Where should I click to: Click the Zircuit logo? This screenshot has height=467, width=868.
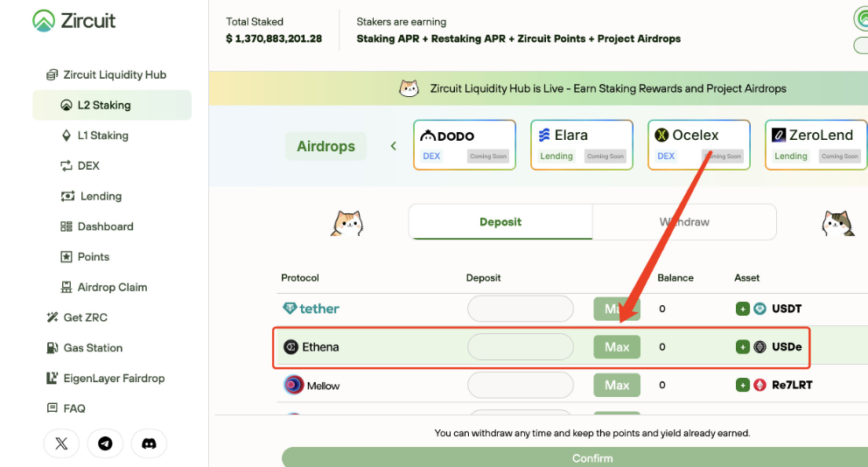tap(73, 21)
